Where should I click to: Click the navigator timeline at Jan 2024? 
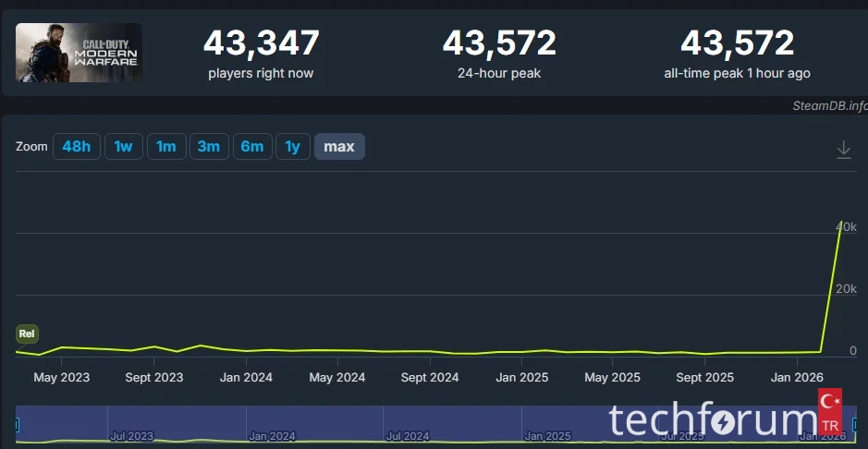(272, 435)
